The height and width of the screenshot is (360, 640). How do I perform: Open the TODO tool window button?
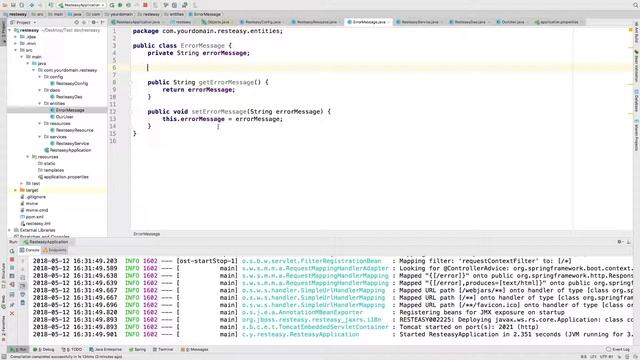pyautogui.click(x=72, y=349)
